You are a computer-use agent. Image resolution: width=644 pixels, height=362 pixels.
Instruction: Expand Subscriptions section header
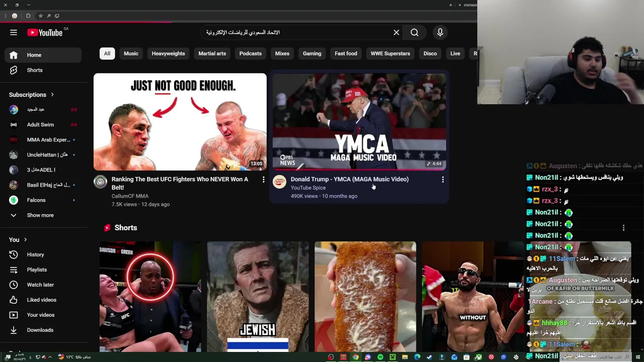pos(31,95)
